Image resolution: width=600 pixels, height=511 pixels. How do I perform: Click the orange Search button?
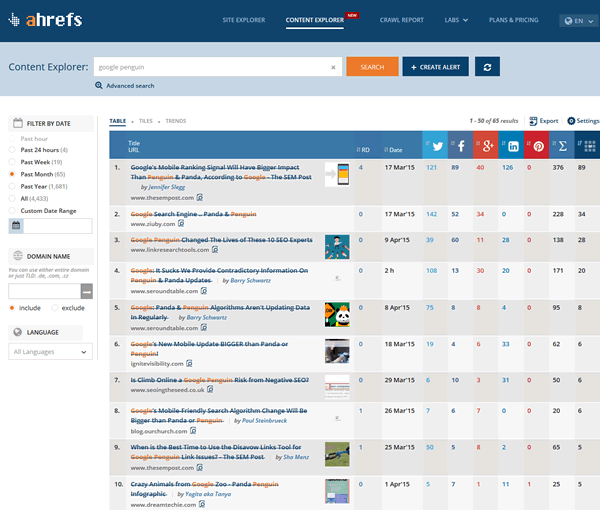(372, 67)
